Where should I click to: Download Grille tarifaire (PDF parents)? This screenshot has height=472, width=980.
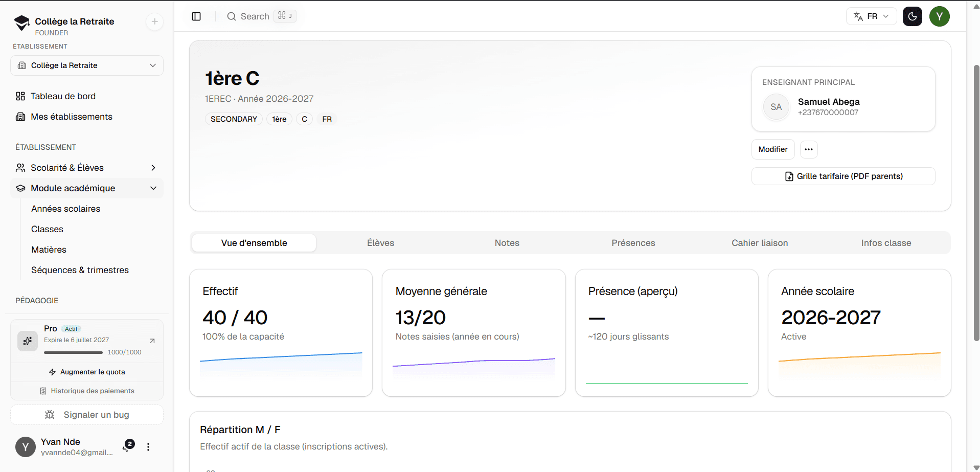pos(844,176)
